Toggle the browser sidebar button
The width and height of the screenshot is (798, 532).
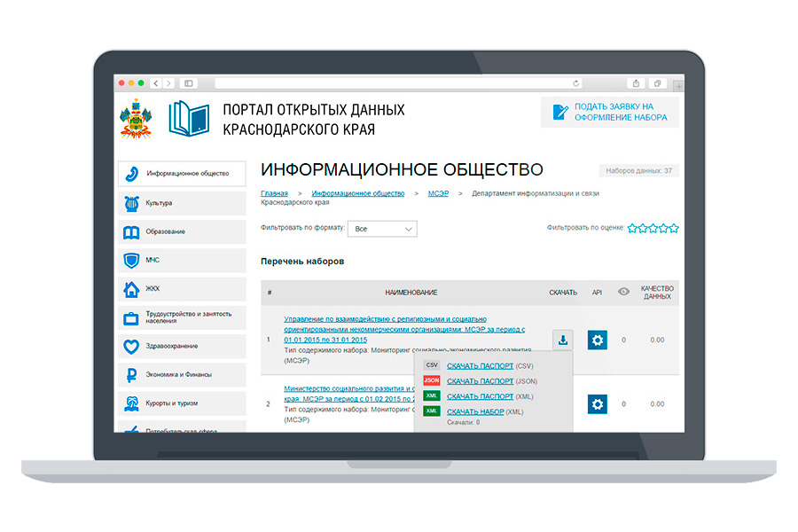click(189, 83)
